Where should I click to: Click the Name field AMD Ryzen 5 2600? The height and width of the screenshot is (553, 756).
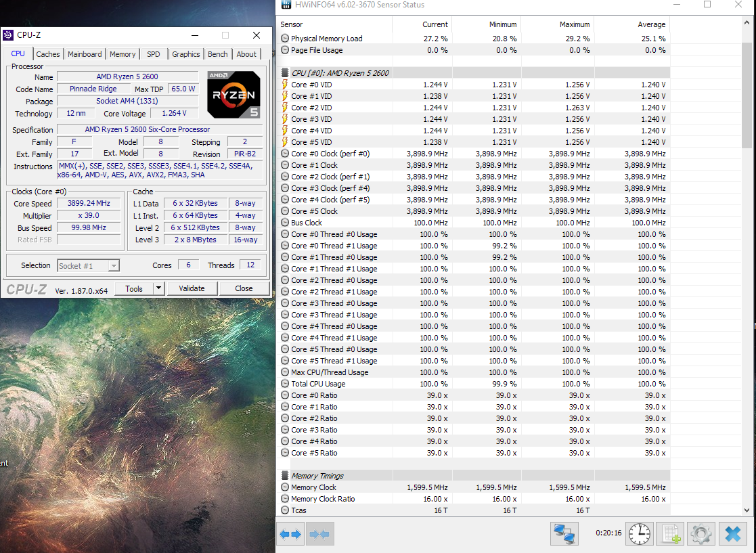127,76
